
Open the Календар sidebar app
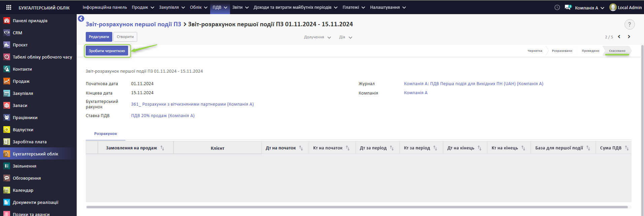[x=23, y=190]
